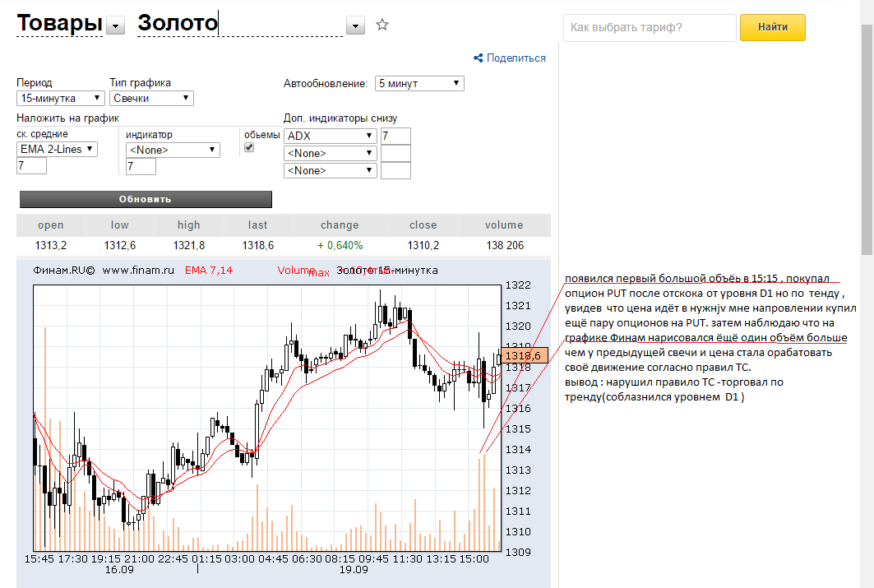Open the индикатор None dropdown
The image size is (874, 588).
173,150
